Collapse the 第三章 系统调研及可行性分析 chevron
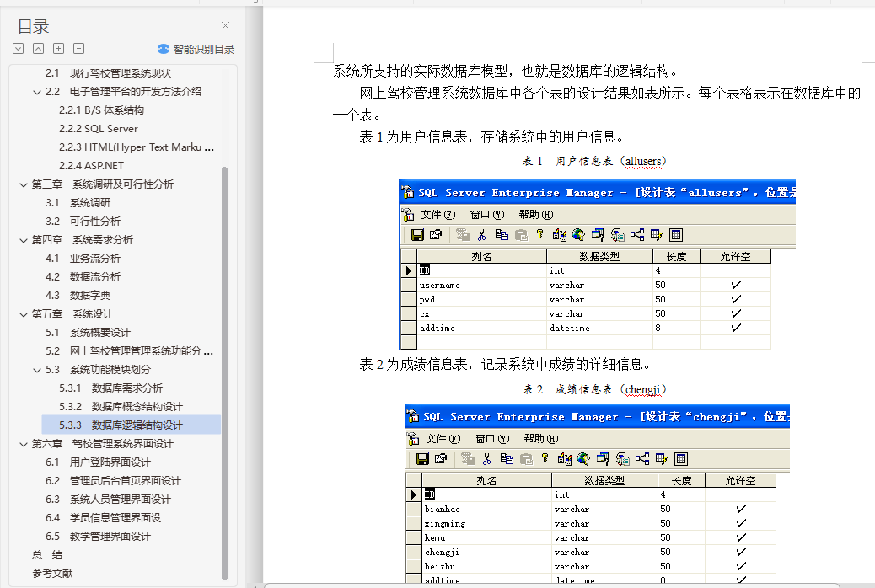Image resolution: width=875 pixels, height=588 pixels. click(x=24, y=184)
